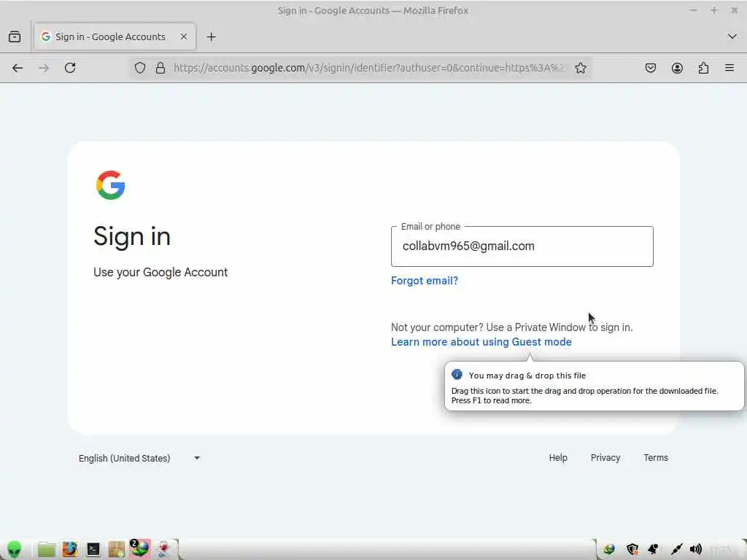747x560 pixels.
Task: Click 'Use your Google Account' text
Action: click(160, 273)
